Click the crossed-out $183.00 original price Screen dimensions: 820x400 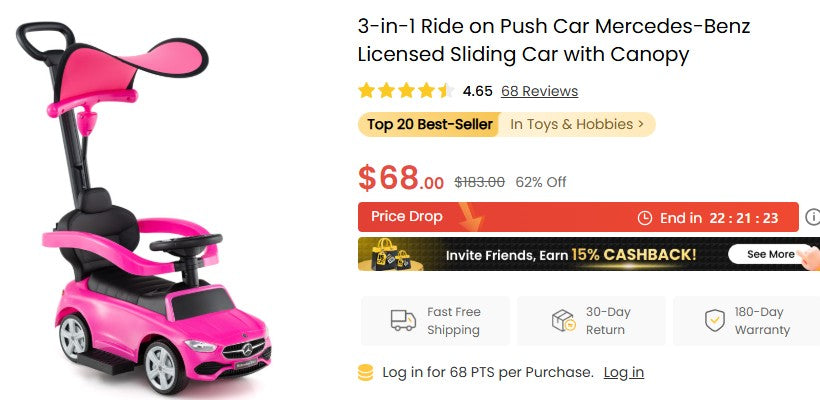click(x=479, y=182)
